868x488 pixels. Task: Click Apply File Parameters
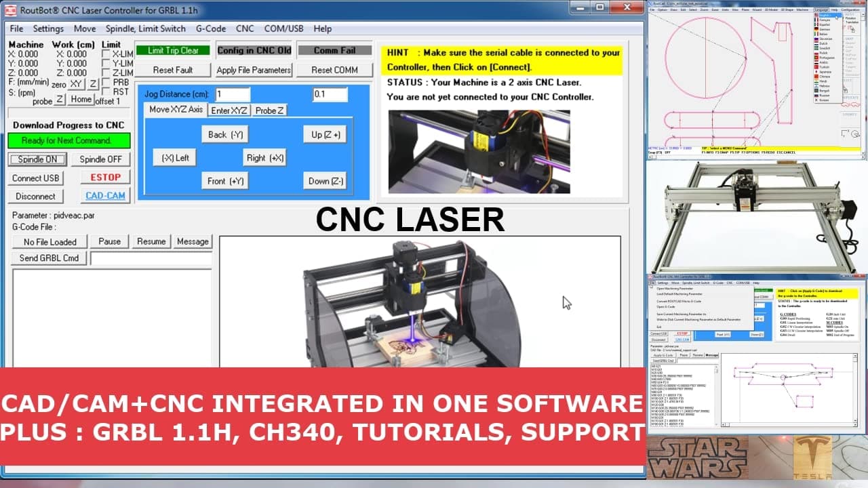point(253,70)
